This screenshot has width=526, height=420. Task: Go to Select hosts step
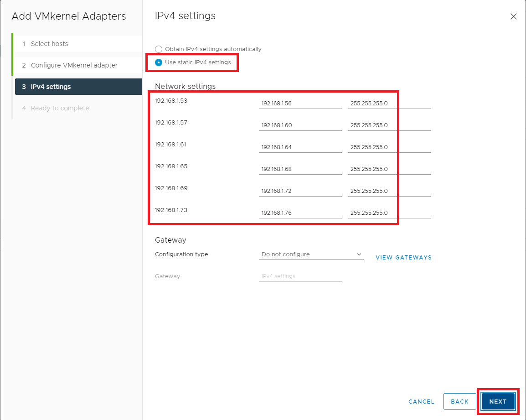[49, 44]
